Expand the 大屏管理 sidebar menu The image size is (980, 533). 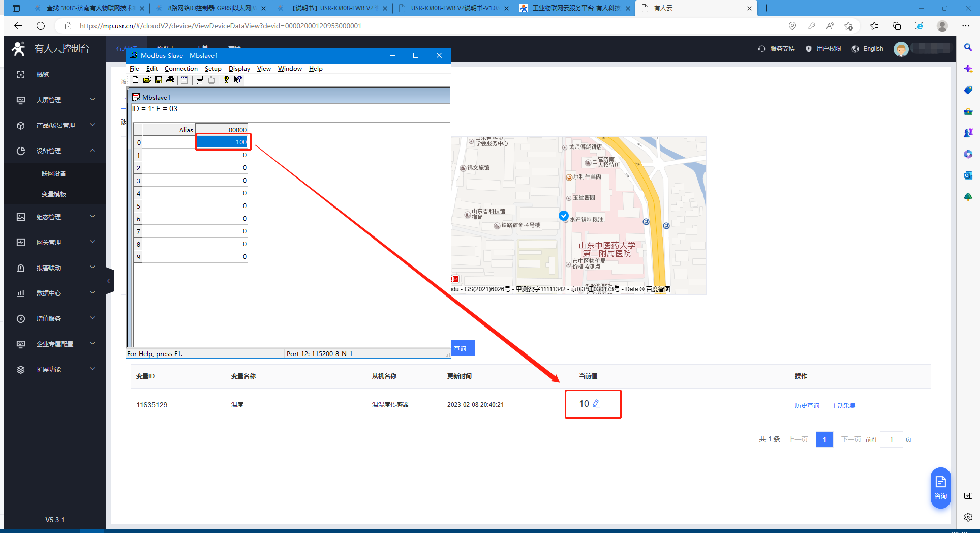pyautogui.click(x=55, y=100)
